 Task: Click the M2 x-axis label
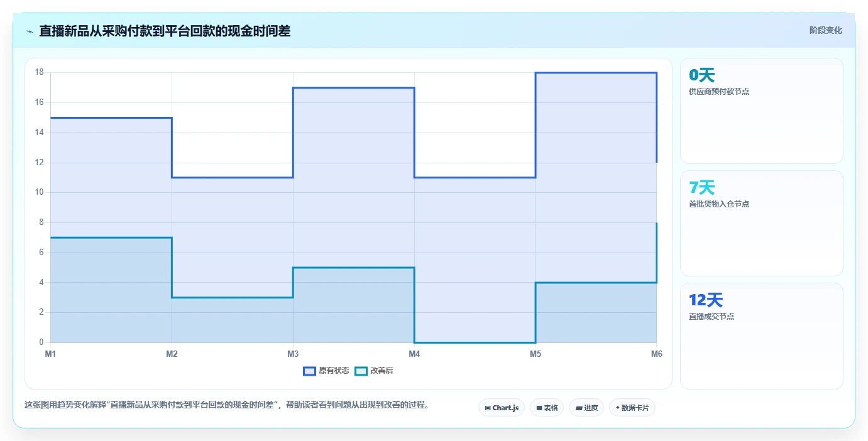point(172,354)
